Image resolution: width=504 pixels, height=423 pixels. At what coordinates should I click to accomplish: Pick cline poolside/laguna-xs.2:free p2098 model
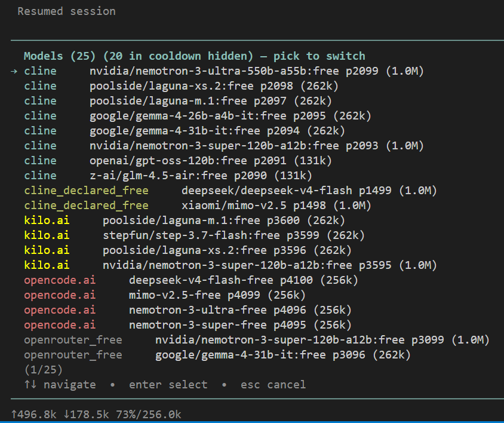tap(181, 86)
